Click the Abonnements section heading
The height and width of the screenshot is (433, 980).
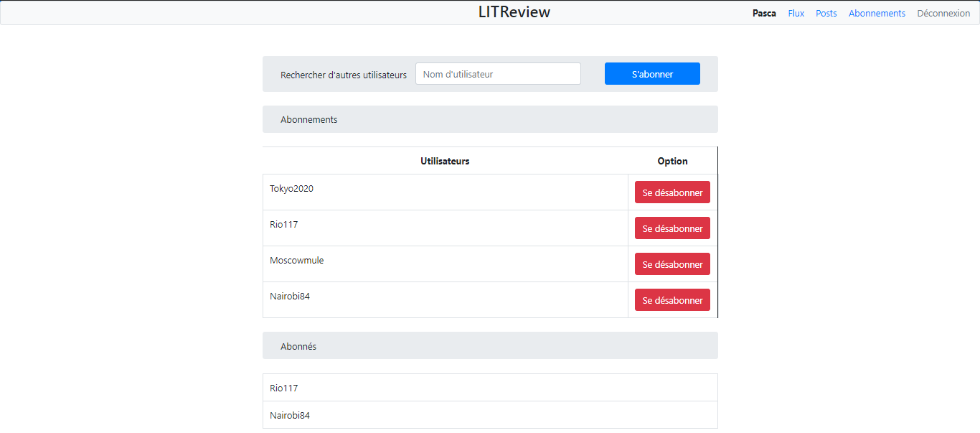490,119
